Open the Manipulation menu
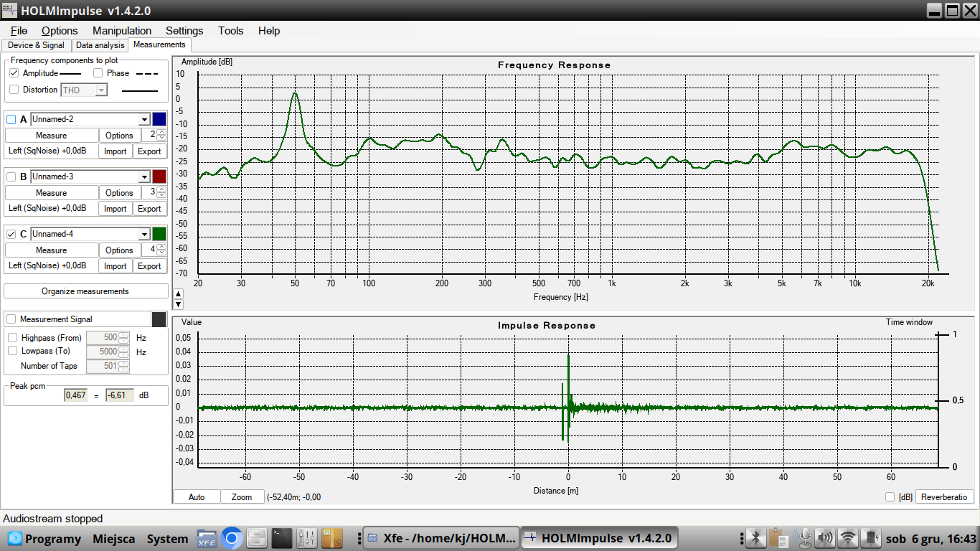980x551 pixels. click(x=122, y=31)
